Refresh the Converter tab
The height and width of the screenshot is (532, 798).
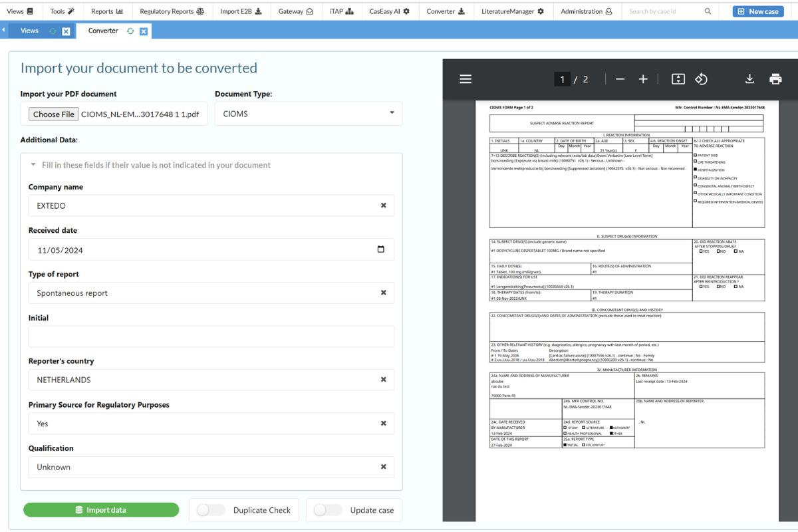pos(130,31)
